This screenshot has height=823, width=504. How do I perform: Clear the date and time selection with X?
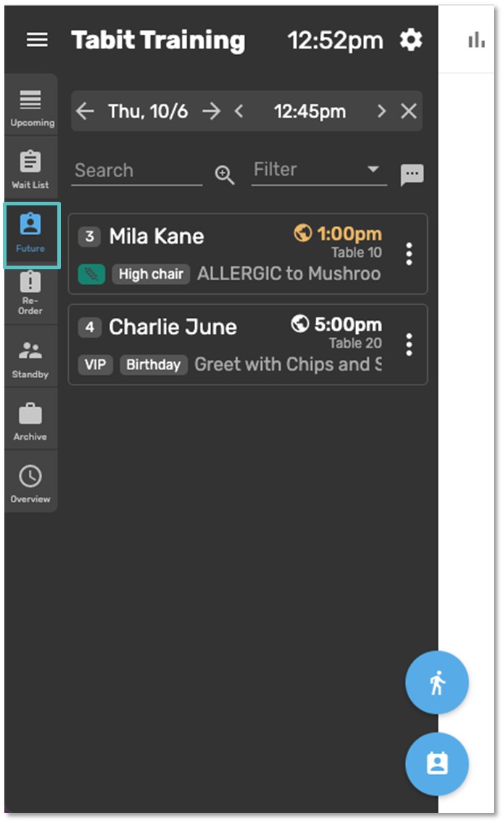point(409,111)
